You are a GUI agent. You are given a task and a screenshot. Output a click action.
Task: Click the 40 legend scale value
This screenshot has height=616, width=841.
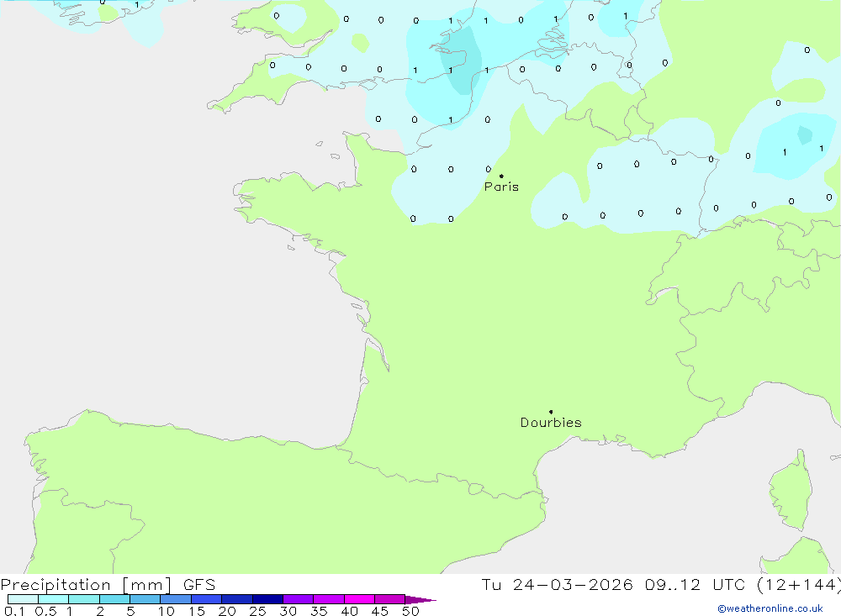pyautogui.click(x=350, y=611)
